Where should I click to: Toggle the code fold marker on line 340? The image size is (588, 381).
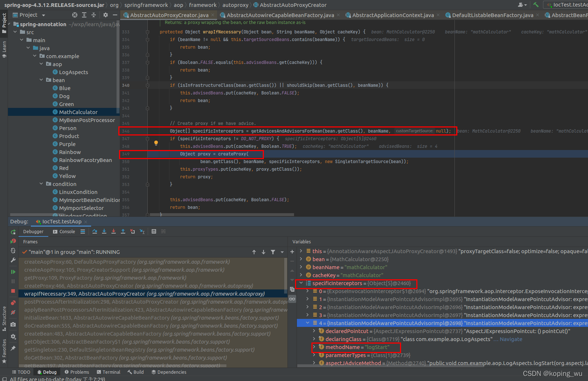147,85
